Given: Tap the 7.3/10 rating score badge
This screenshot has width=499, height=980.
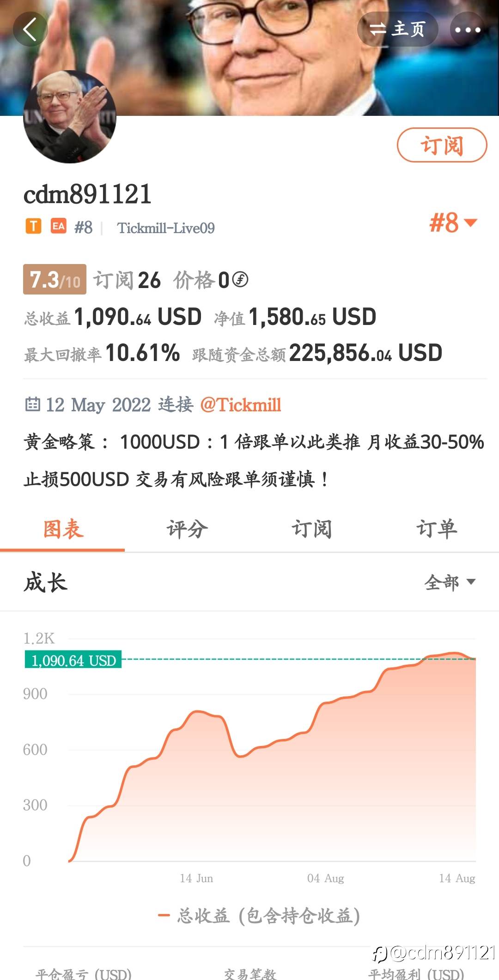Looking at the screenshot, I should (55, 279).
